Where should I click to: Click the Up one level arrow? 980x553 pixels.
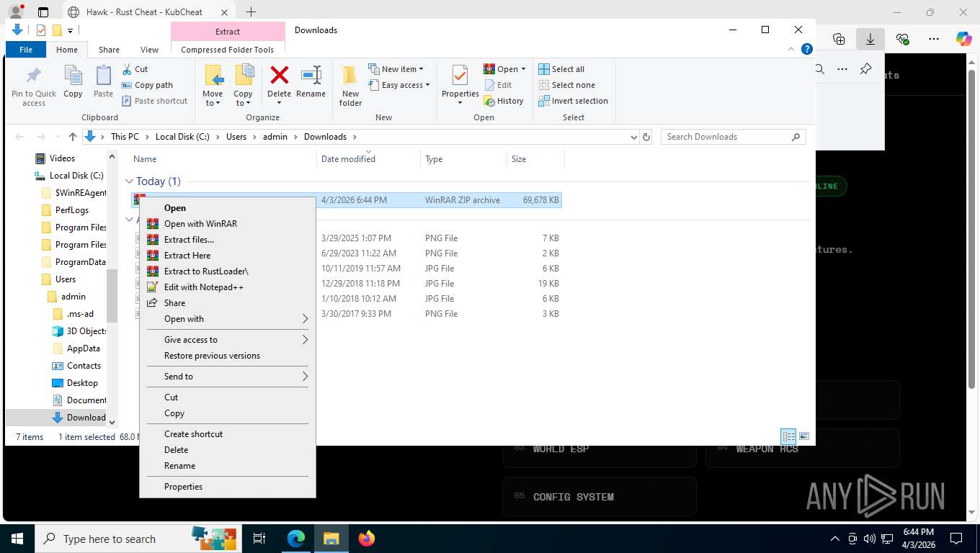[x=73, y=137]
